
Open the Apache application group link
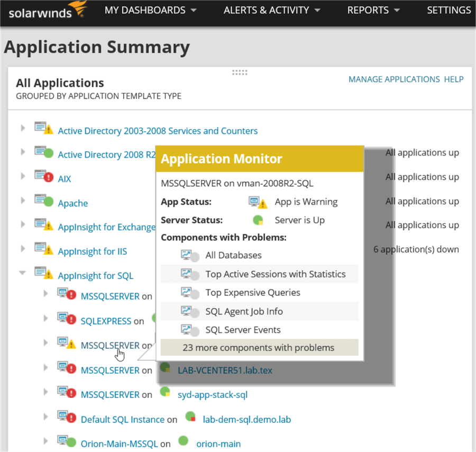[x=73, y=203]
